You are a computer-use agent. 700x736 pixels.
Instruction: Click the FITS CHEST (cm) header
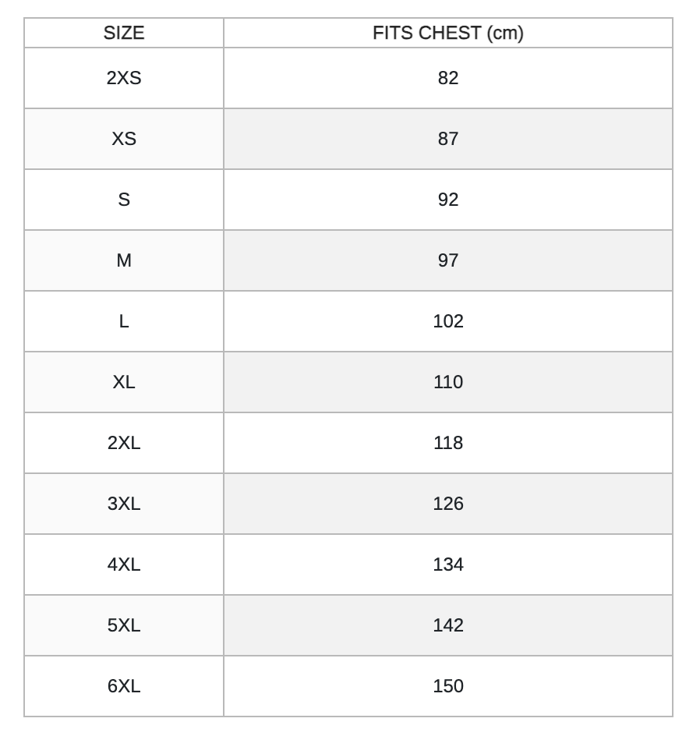(x=448, y=33)
